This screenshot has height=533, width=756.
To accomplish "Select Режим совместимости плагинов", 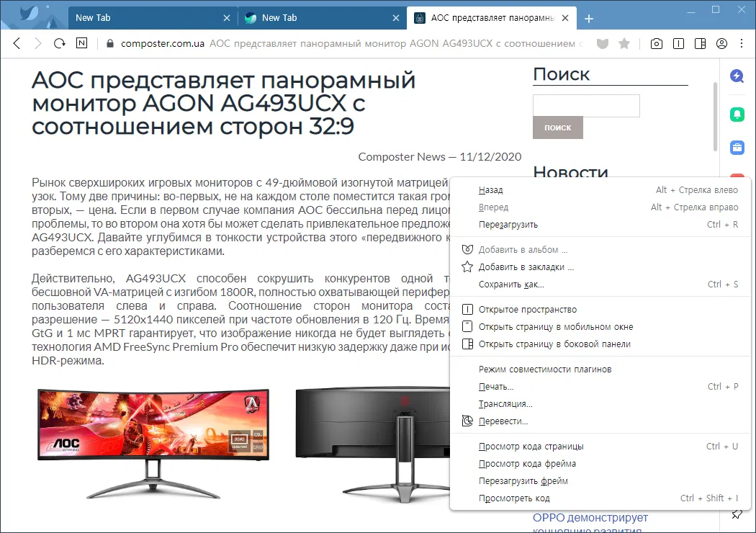I will click(x=600, y=369).
